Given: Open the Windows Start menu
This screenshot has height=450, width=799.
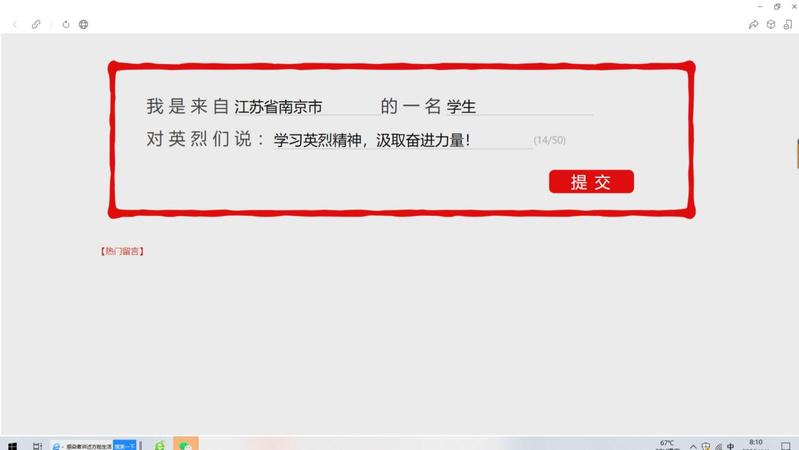Looking at the screenshot, I should (12, 446).
